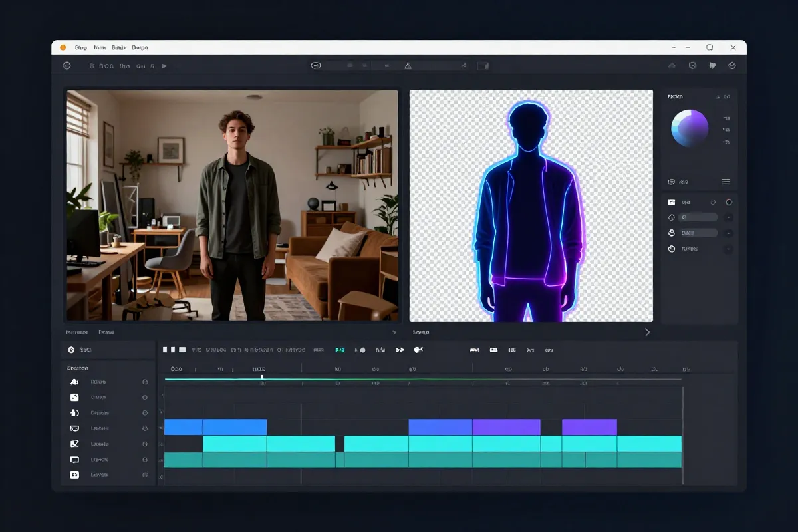This screenshot has width=798, height=532.
Task: Open the dropdown on the clock property row
Action: [729, 249]
